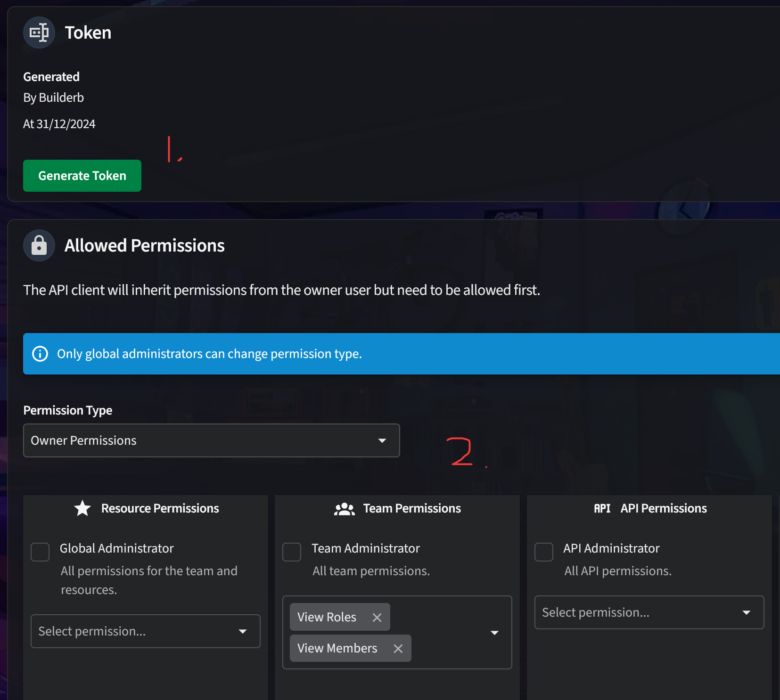
Task: Click the Allowed Permissions lock icon
Action: tap(39, 245)
